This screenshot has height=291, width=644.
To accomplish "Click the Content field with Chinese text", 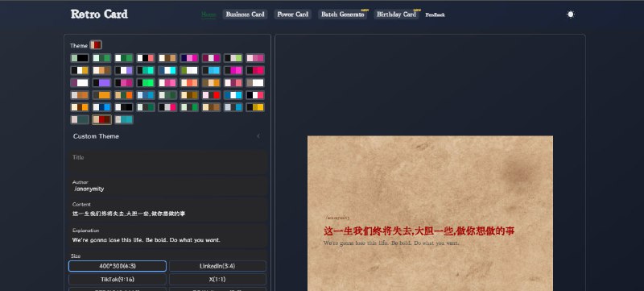I will (x=168, y=210).
